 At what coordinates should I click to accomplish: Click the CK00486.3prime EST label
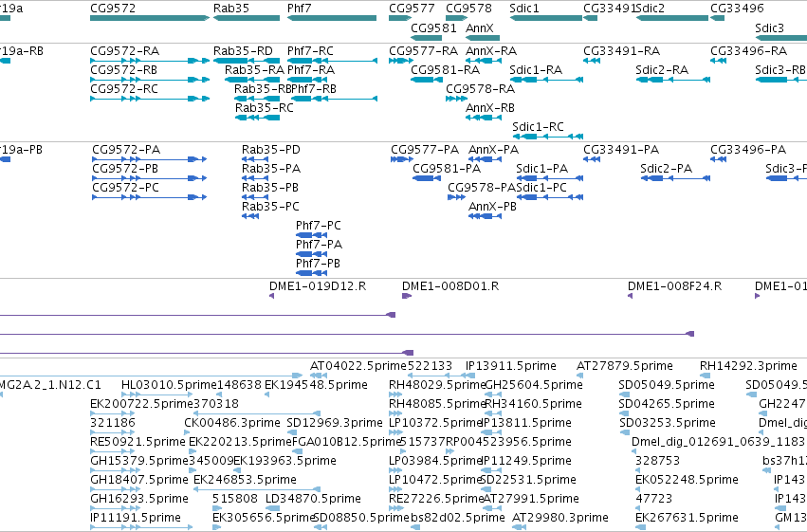coord(232,423)
